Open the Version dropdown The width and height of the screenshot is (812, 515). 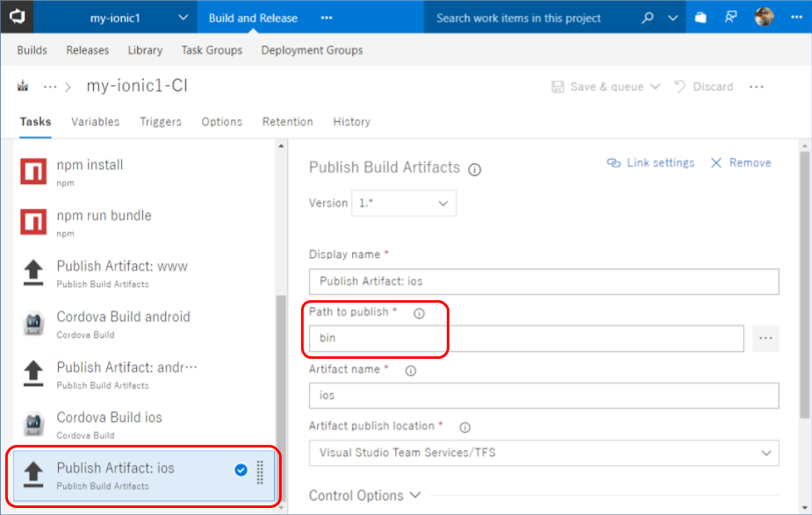(404, 203)
